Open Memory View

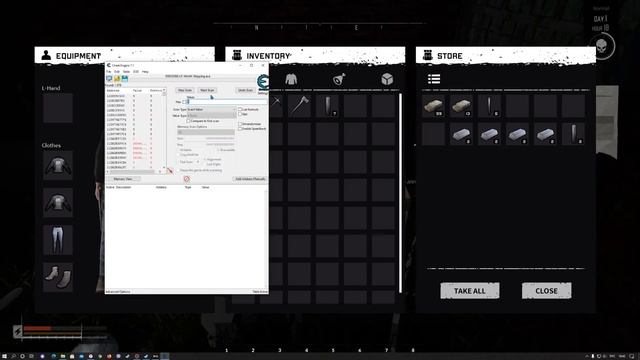pyautogui.click(x=123, y=179)
